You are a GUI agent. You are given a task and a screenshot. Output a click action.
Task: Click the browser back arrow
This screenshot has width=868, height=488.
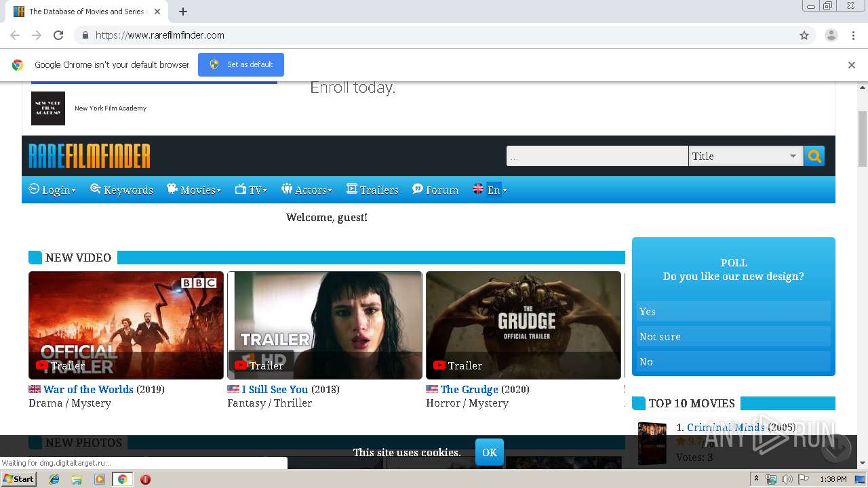pos(15,35)
